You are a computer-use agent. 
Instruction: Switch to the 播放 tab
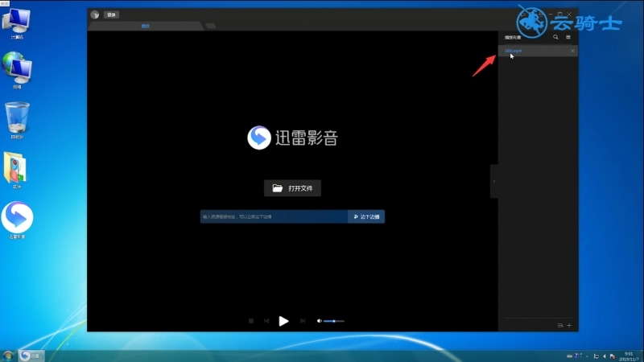click(x=146, y=26)
